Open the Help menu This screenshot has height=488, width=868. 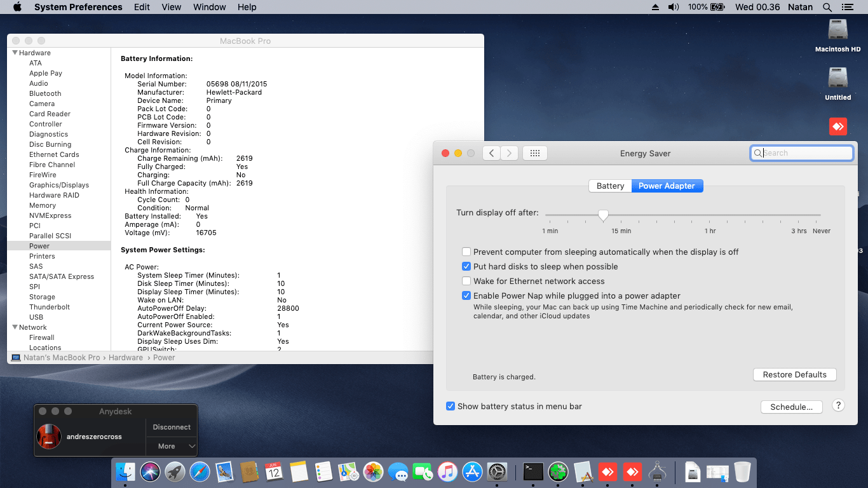(x=247, y=7)
